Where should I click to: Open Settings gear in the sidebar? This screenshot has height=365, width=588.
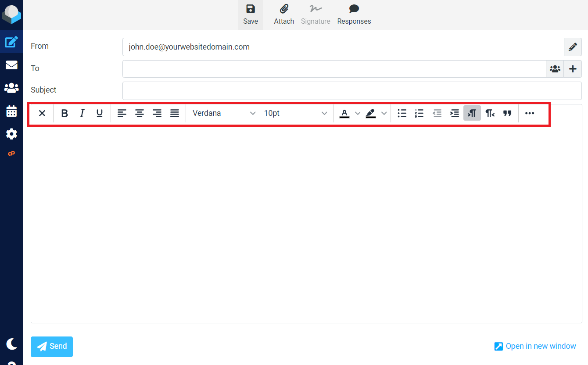click(x=11, y=134)
